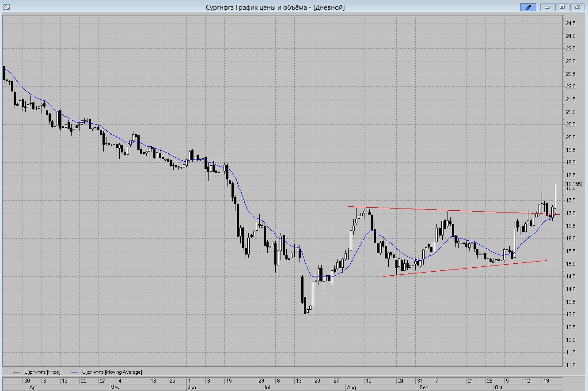Click the 24,5 value on price axis
The width and height of the screenshot is (588, 391).
(x=570, y=23)
